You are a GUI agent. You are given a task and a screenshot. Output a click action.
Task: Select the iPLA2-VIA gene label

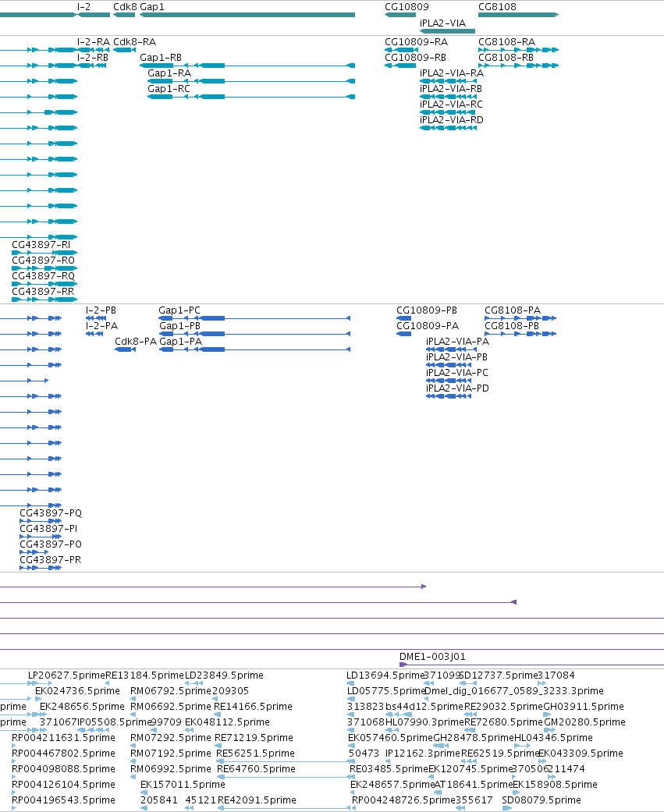point(443,23)
